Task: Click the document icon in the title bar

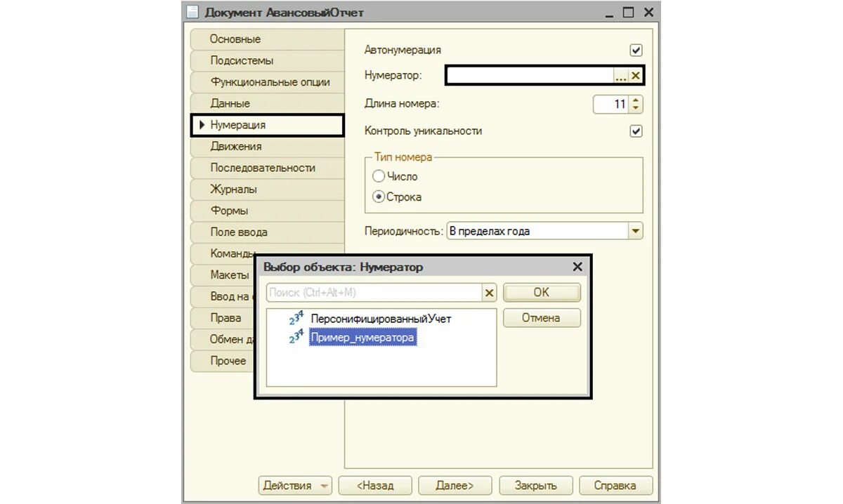Action: (192, 12)
